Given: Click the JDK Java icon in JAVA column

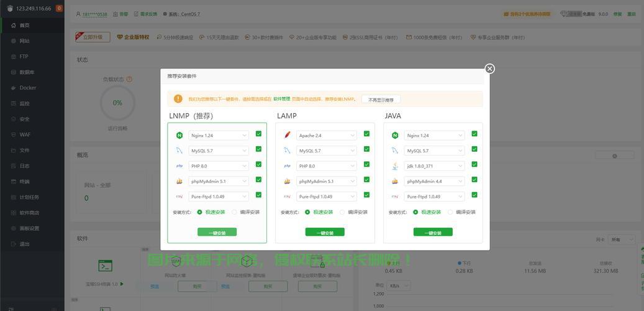Looking at the screenshot, I should point(395,166).
